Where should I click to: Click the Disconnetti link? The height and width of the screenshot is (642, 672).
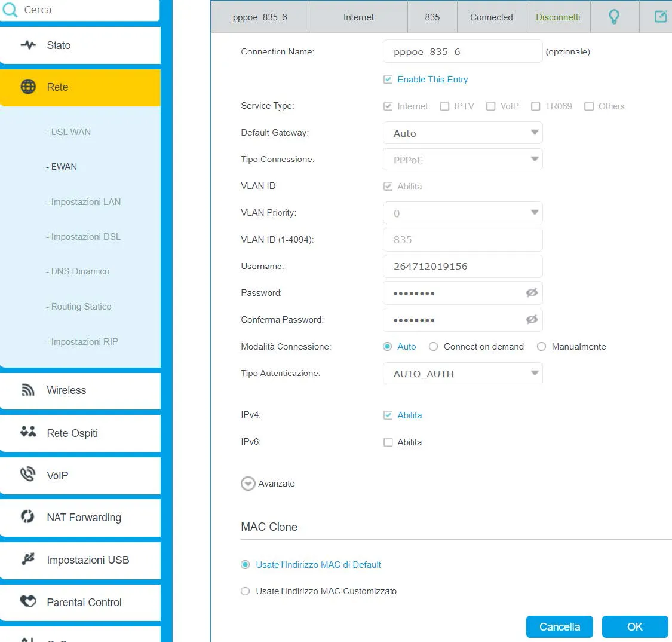[x=558, y=17]
